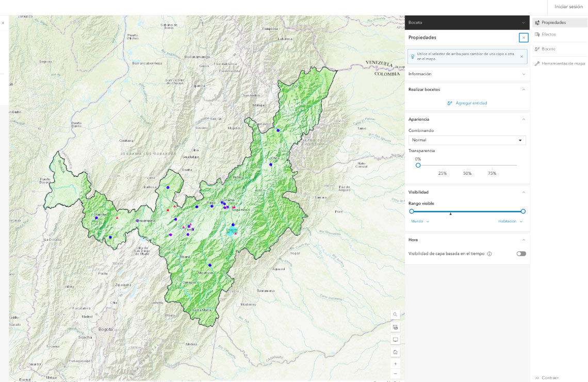Open the map search tool
588x382 pixels.
tap(395, 314)
